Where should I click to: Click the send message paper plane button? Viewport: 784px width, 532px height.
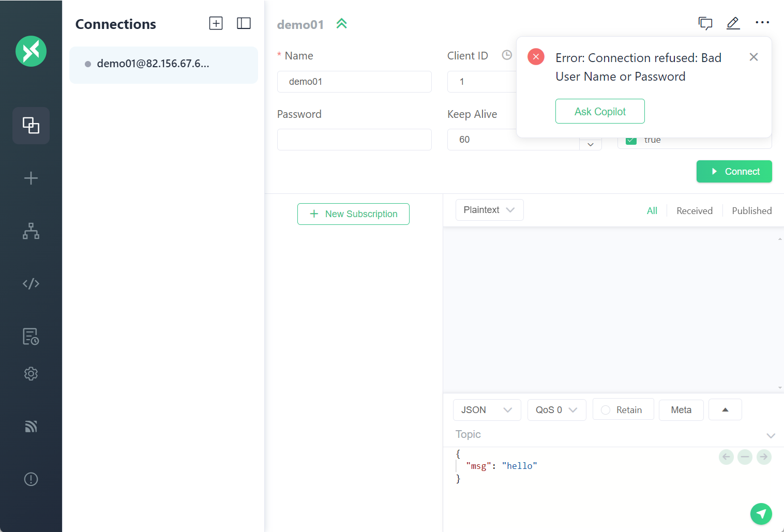[761, 513]
